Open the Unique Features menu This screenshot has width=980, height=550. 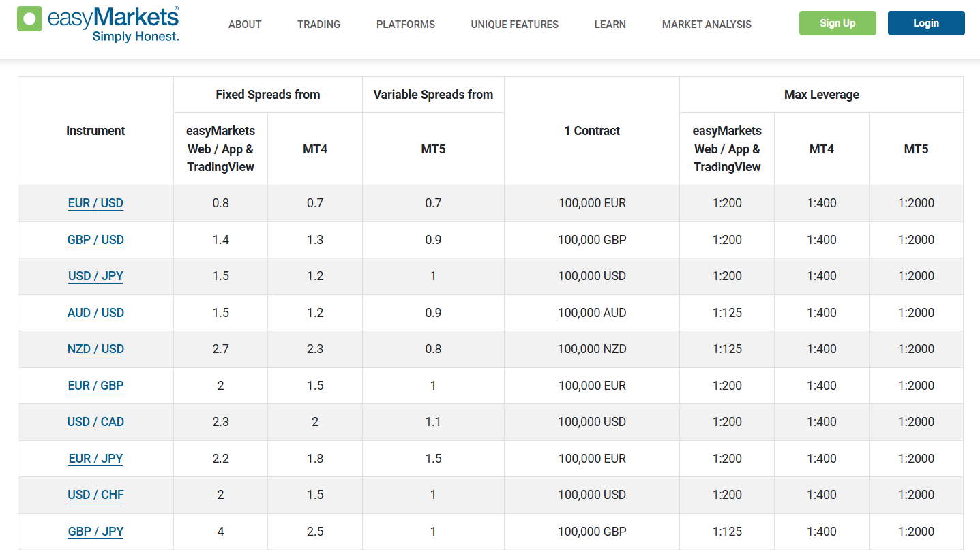[x=514, y=25]
